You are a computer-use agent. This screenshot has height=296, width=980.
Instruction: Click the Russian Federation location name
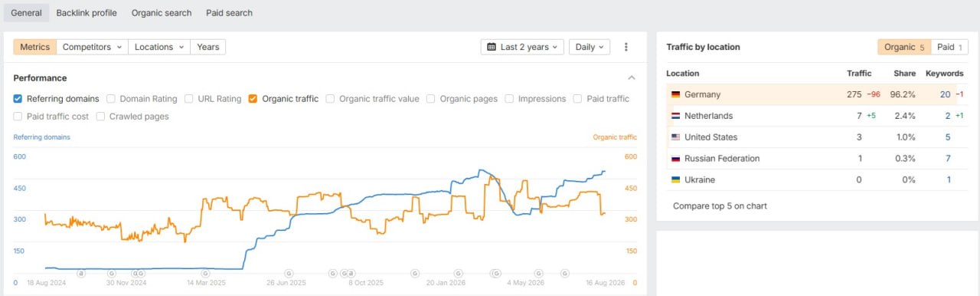[x=722, y=159]
